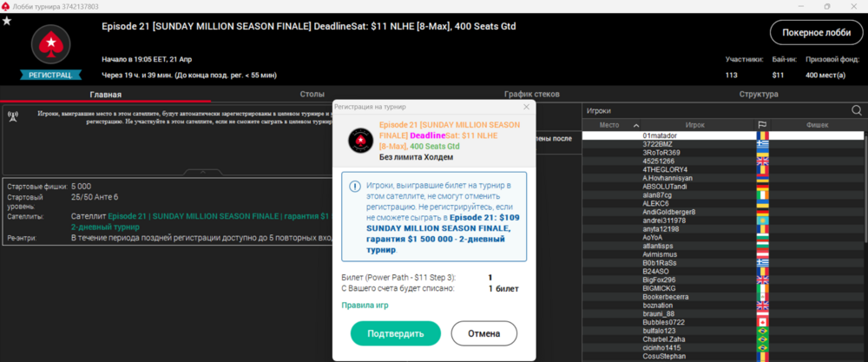Click the UK flag next to boznation
Screen dimensions: 868x362
click(x=762, y=305)
